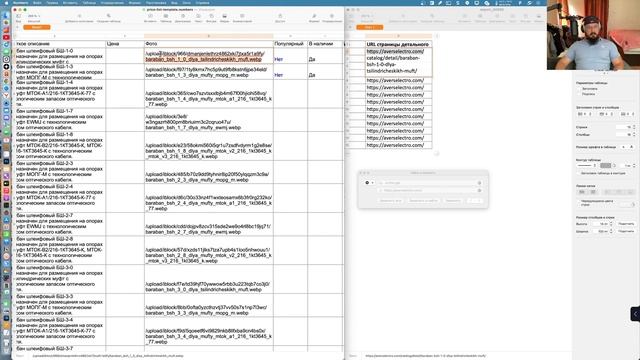Open Файл menu in menu bar
The height and width of the screenshot is (360, 640).
(37, 2)
